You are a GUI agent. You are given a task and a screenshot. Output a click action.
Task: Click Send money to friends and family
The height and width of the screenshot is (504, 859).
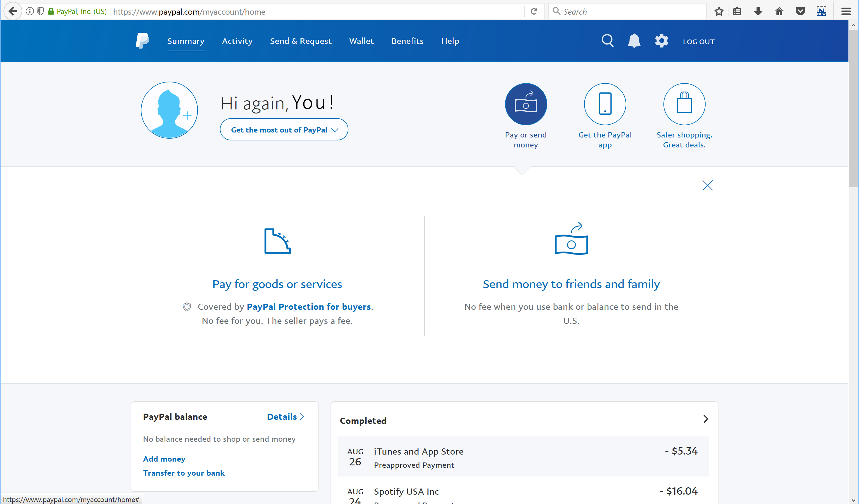tap(571, 284)
